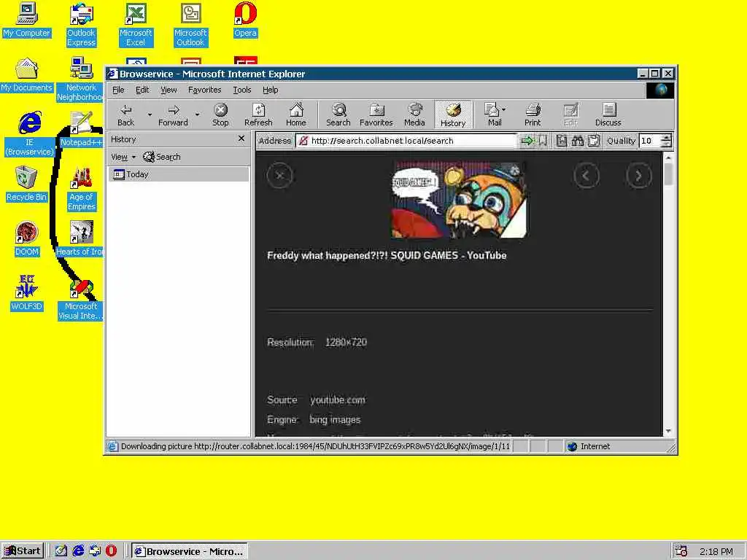Image resolution: width=747 pixels, height=560 pixels.
Task: Open the Help menu
Action: point(270,90)
